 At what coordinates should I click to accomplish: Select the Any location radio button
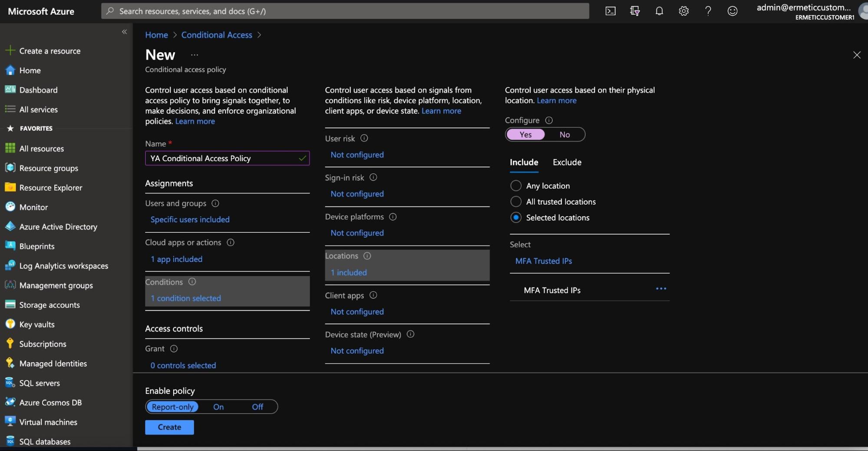point(516,186)
